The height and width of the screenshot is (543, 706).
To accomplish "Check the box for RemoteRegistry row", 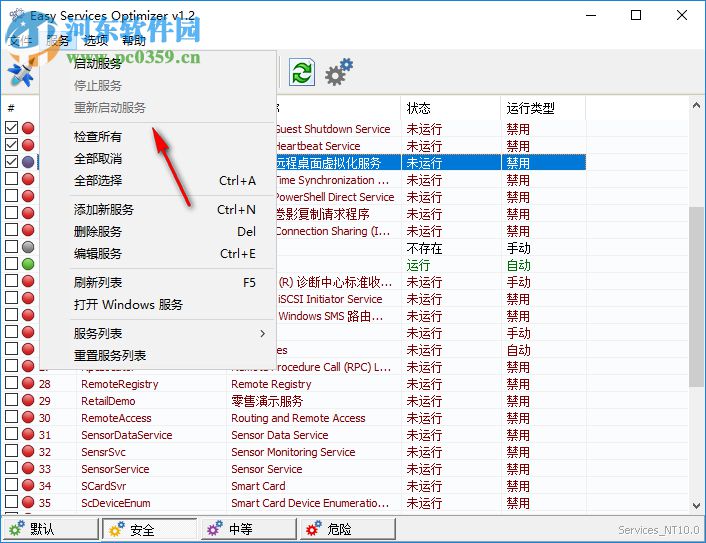I will (x=12, y=383).
